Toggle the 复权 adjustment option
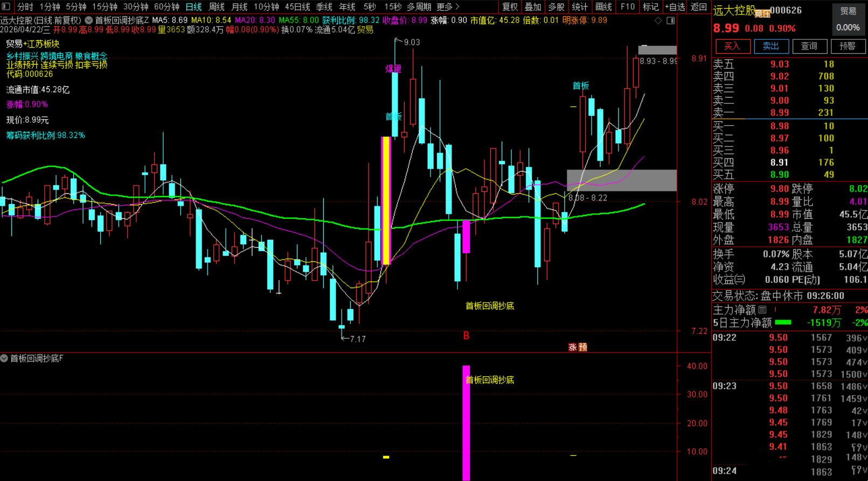The image size is (868, 481). pyautogui.click(x=510, y=6)
